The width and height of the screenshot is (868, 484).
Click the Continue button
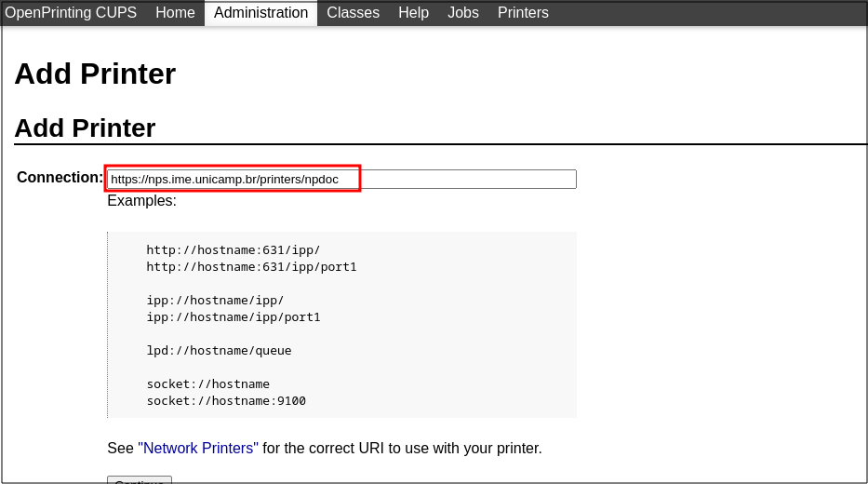coord(140,480)
